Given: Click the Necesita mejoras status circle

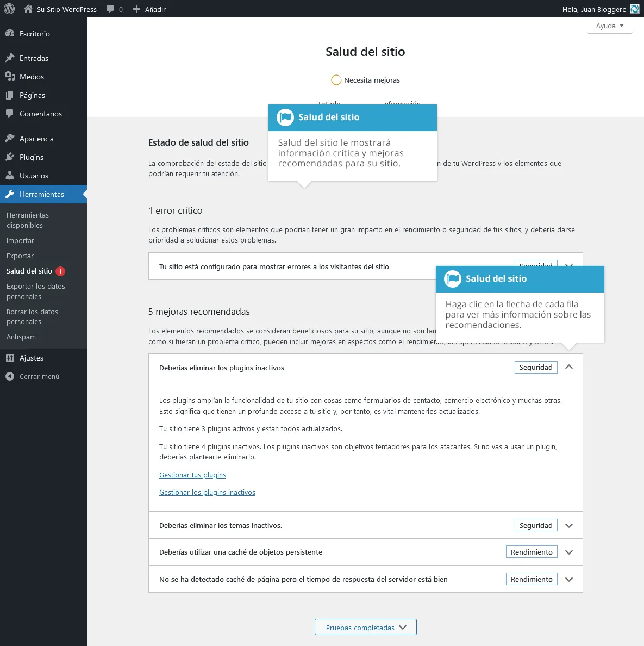Looking at the screenshot, I should click(336, 80).
